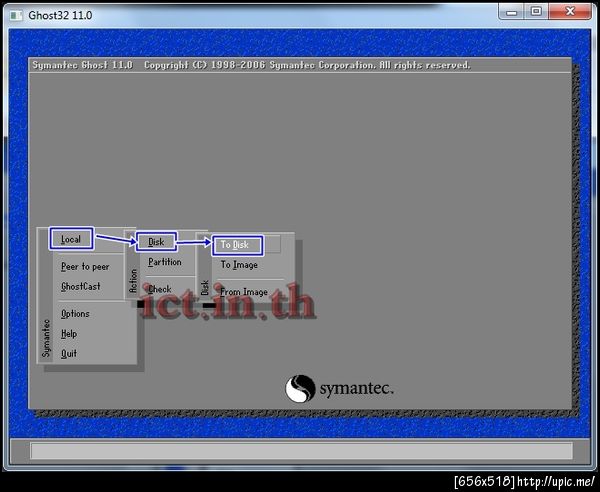Choose the GhostCast menu entry
This screenshot has height=492, width=600.
click(x=81, y=287)
